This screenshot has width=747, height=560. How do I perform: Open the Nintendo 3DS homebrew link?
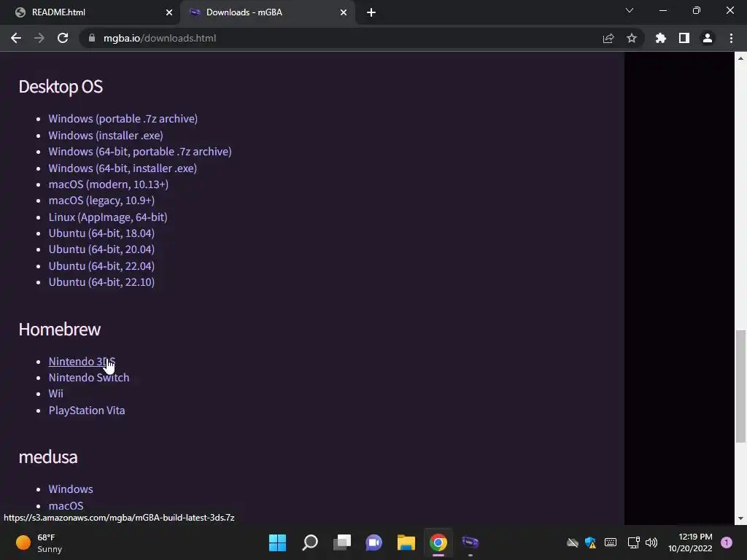[x=82, y=362]
